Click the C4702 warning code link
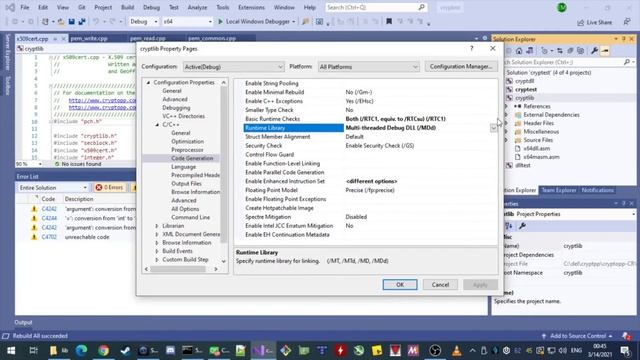 point(49,237)
